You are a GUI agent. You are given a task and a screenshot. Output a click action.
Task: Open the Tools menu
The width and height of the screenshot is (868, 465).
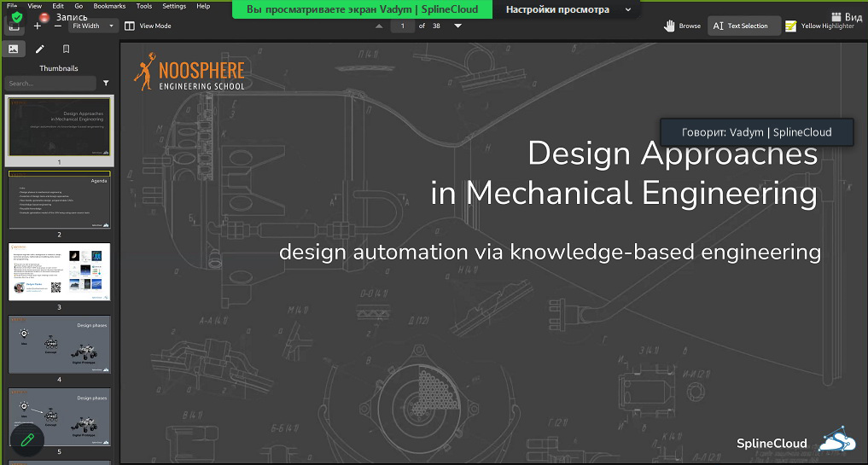[x=144, y=6]
